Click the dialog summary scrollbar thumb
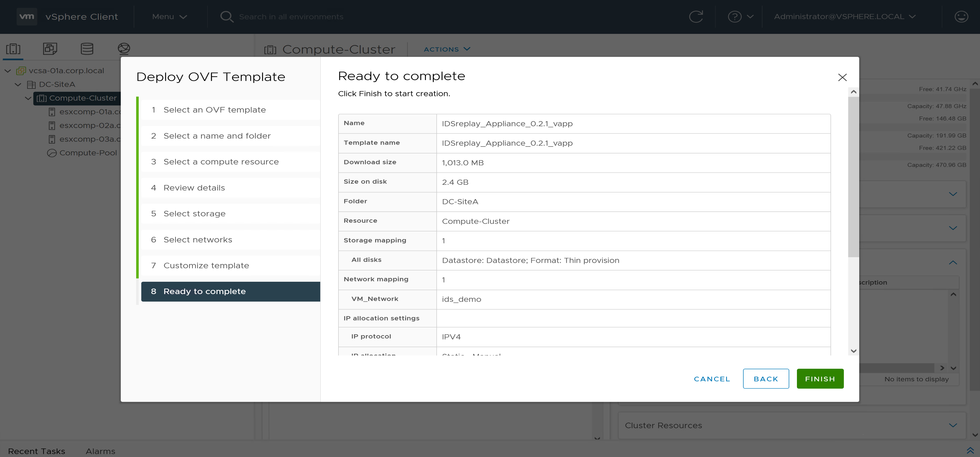 [x=853, y=177]
